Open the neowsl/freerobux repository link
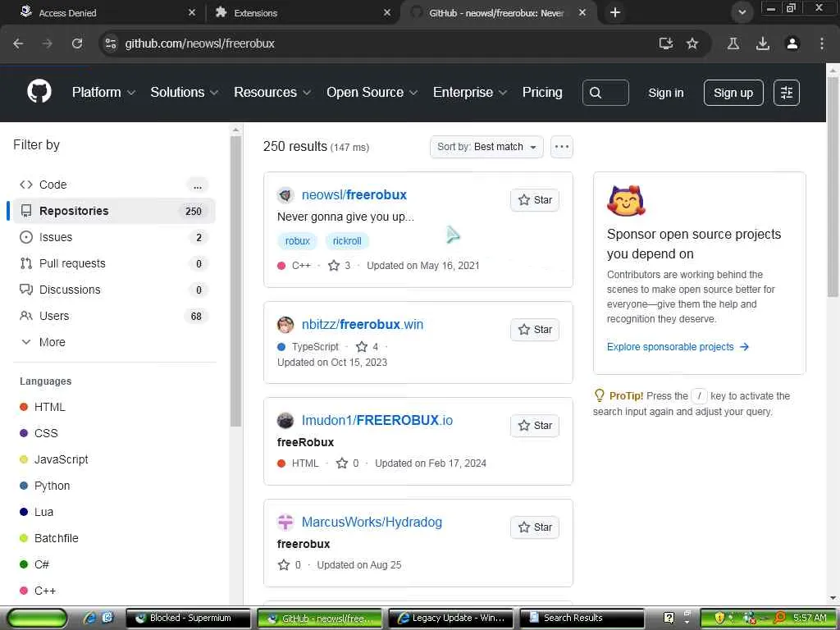 click(x=354, y=195)
